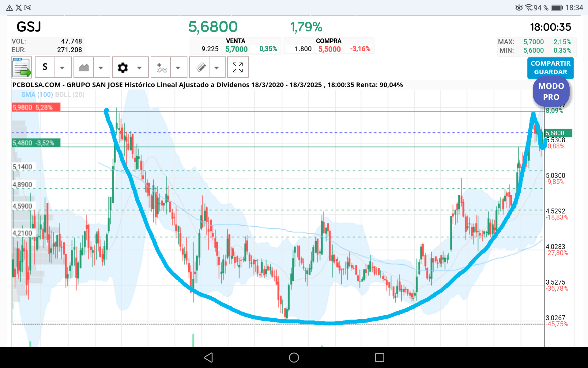The height and width of the screenshot is (368, 588).
Task: Click the MIN value 5,6000
Action: [x=533, y=50]
